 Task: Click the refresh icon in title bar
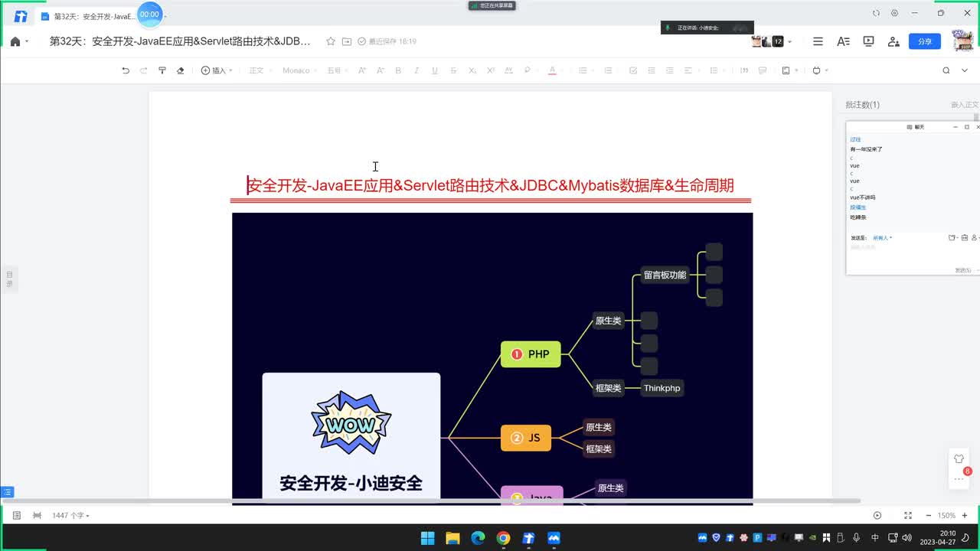(876, 13)
